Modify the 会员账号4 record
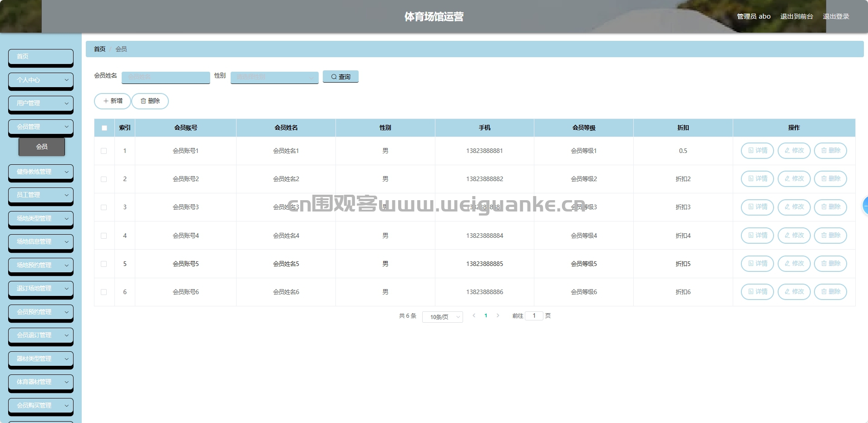This screenshot has width=868, height=423. click(794, 236)
